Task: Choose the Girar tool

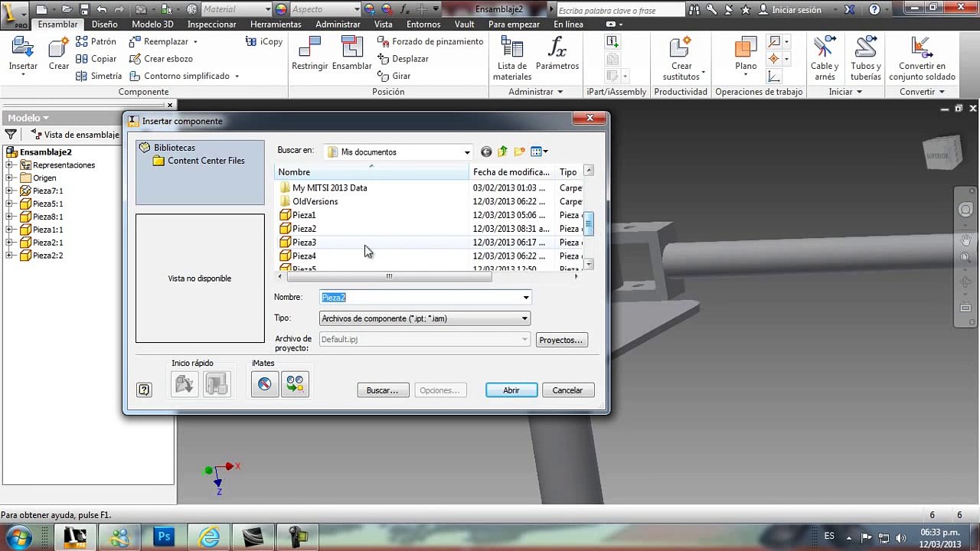Action: tap(394, 76)
